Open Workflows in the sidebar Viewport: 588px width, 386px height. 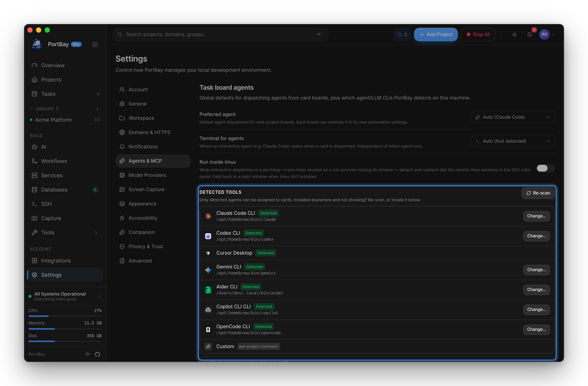(65, 161)
